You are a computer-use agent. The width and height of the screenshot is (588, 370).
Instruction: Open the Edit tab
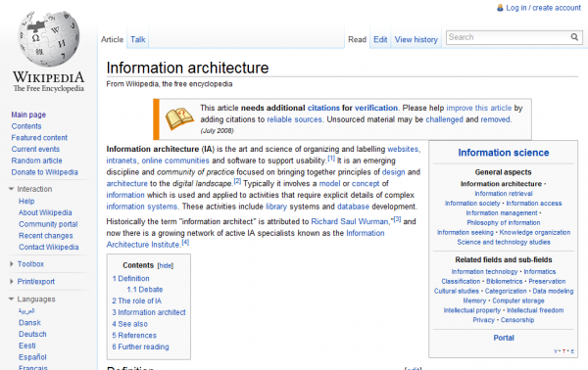(x=380, y=39)
